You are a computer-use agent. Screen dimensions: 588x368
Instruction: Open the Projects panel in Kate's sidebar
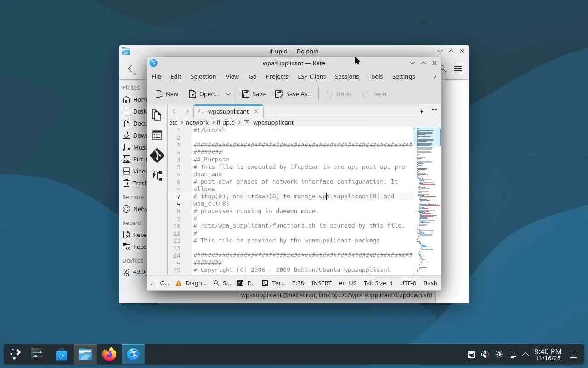(157, 135)
